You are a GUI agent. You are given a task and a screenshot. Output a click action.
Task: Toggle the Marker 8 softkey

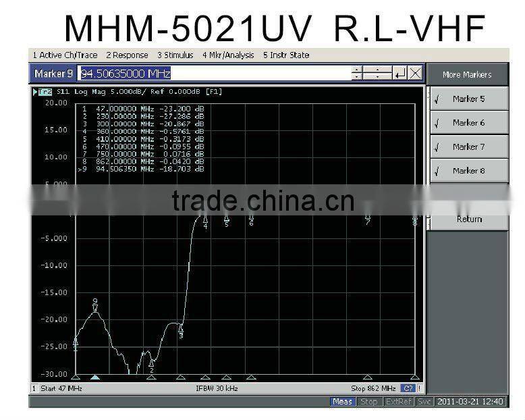(x=469, y=171)
